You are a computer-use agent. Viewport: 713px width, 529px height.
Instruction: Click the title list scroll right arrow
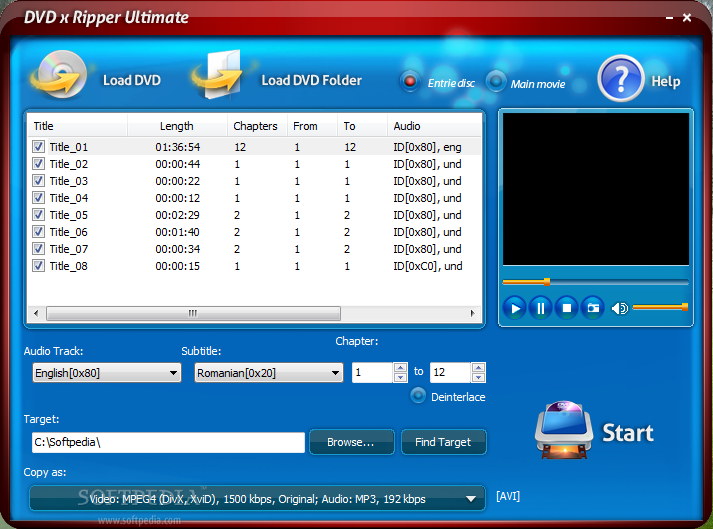[472, 313]
